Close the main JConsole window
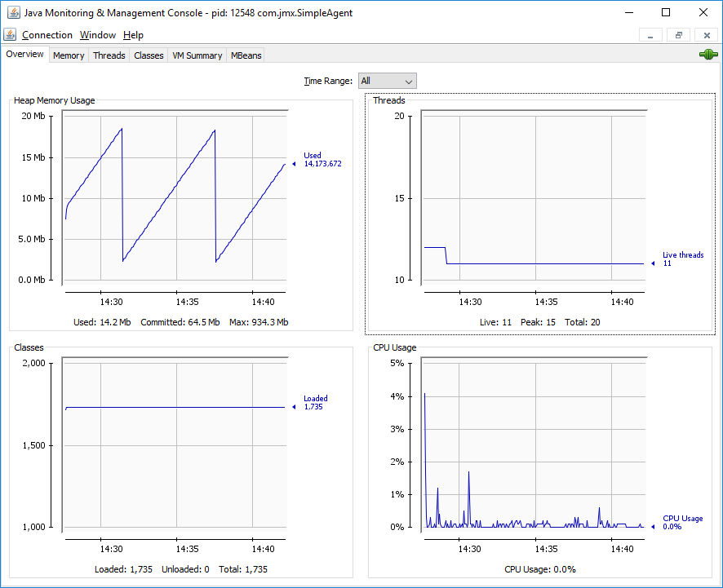723x588 pixels. (x=703, y=12)
